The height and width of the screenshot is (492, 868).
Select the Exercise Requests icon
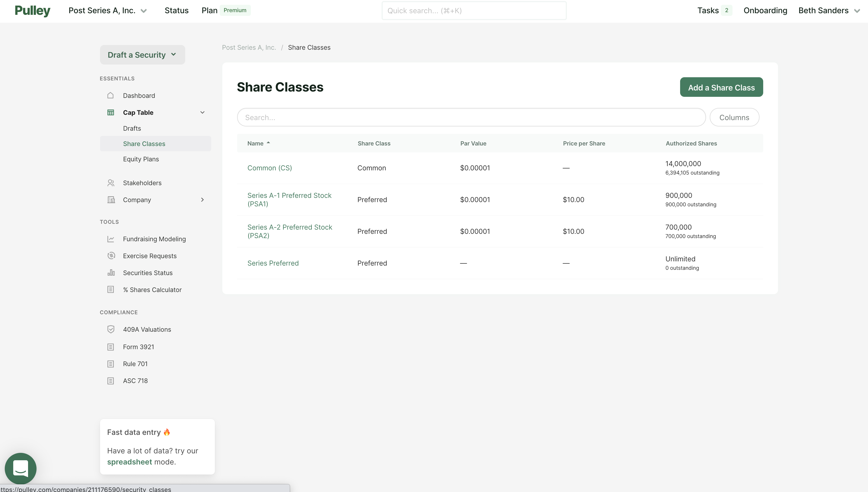point(111,256)
